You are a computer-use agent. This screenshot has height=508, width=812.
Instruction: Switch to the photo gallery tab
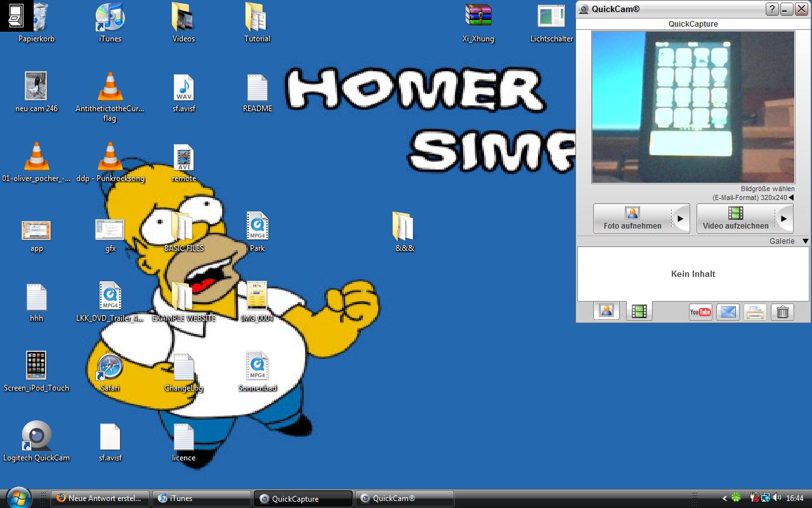click(606, 311)
